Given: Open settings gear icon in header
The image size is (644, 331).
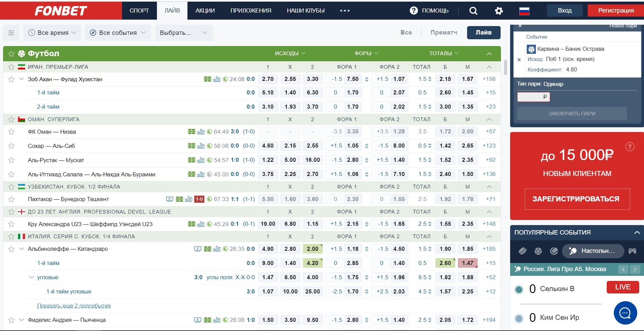Looking at the screenshot, I should (499, 11).
